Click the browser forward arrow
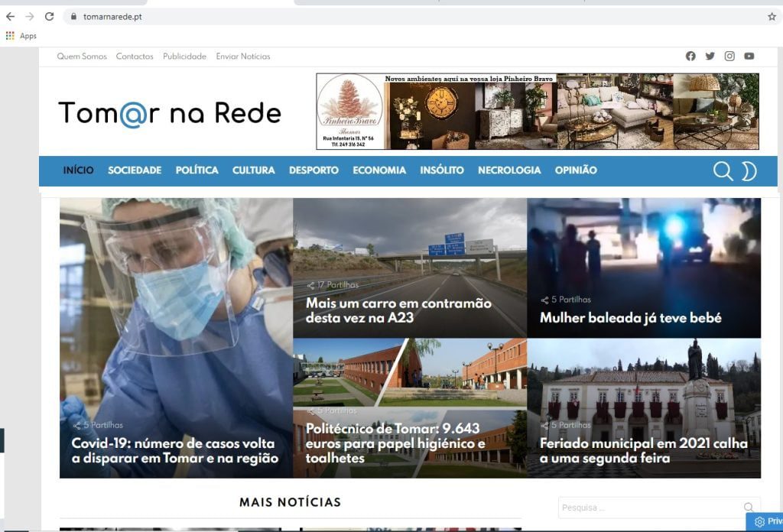 pos(30,17)
